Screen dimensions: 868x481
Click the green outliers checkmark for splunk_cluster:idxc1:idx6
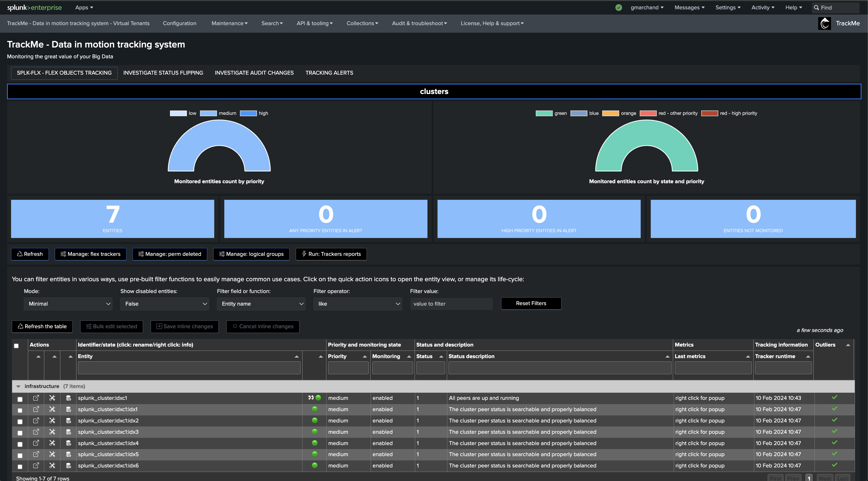[834, 465]
